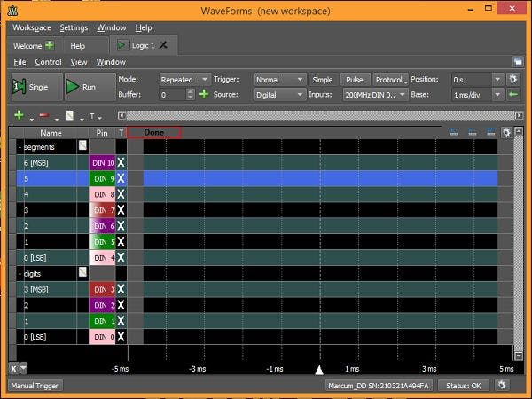
Task: Toggle the trigger condition X for DIN 0
Action: (x=121, y=337)
